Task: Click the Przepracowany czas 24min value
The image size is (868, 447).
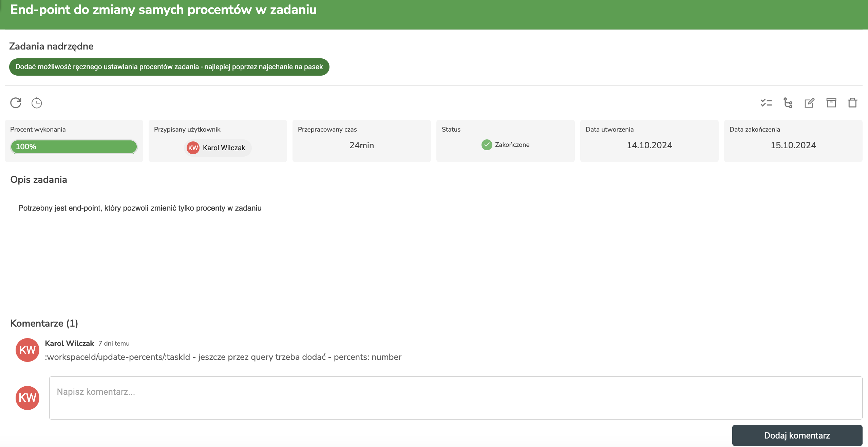Action: [361, 145]
